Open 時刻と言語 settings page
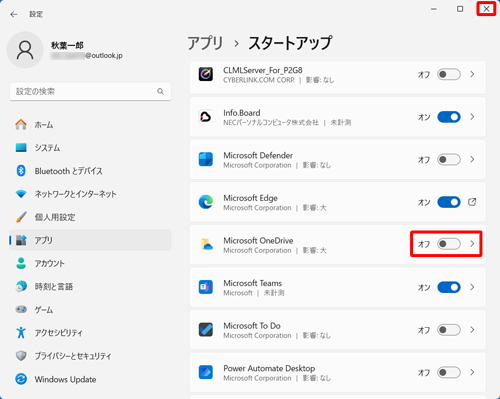The image size is (500, 399). (x=90, y=286)
